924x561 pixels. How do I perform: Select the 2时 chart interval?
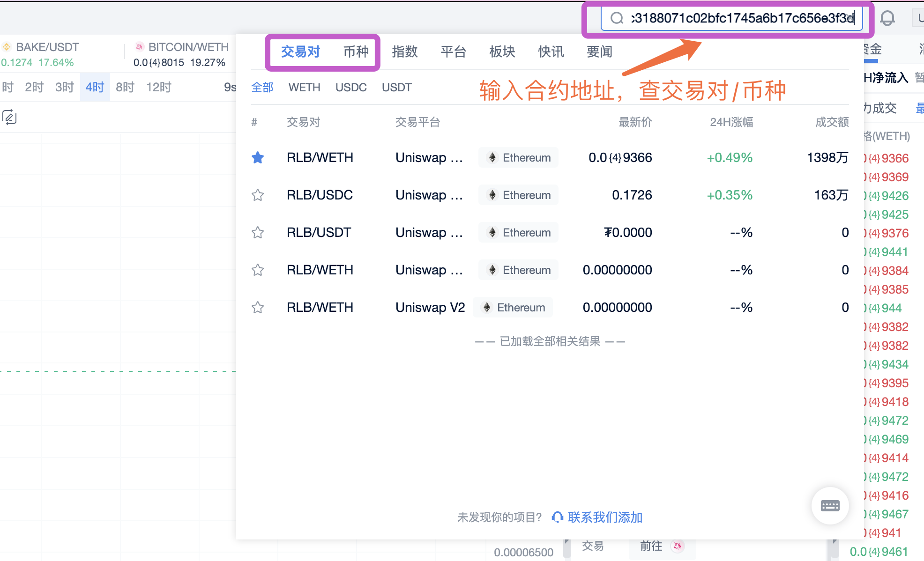(34, 87)
